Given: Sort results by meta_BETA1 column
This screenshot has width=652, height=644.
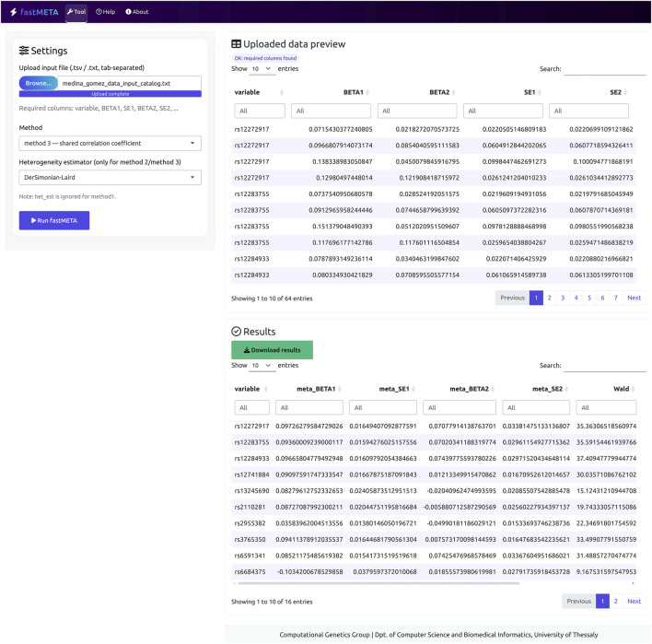Looking at the screenshot, I should point(319,389).
